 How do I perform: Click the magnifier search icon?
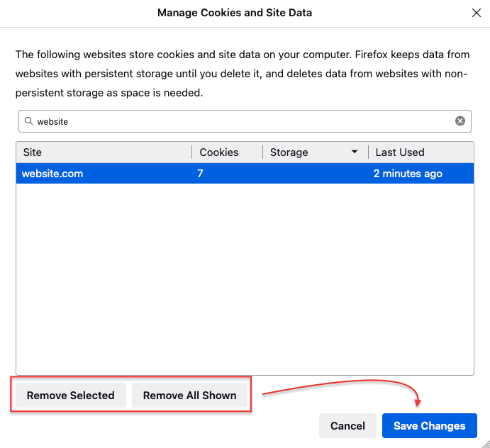tap(29, 121)
